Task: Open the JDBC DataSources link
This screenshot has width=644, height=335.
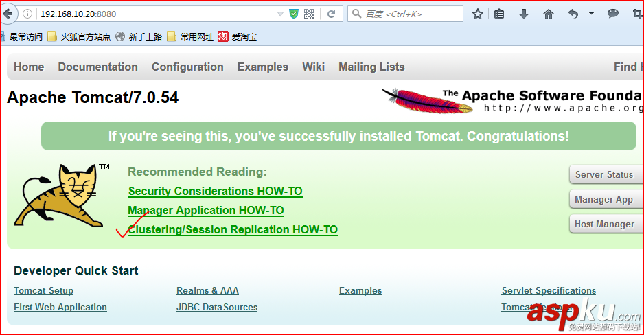Action: 217,307
